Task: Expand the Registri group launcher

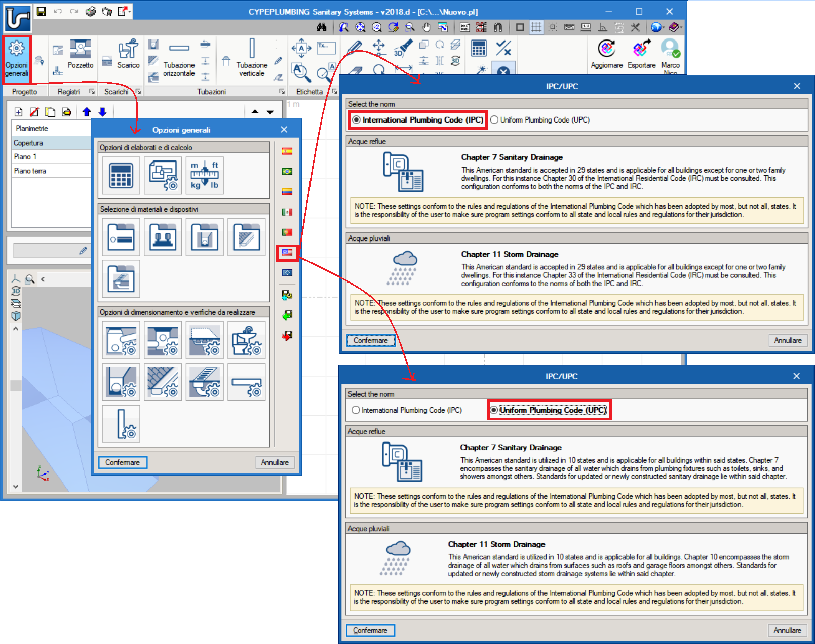Action: tap(92, 92)
